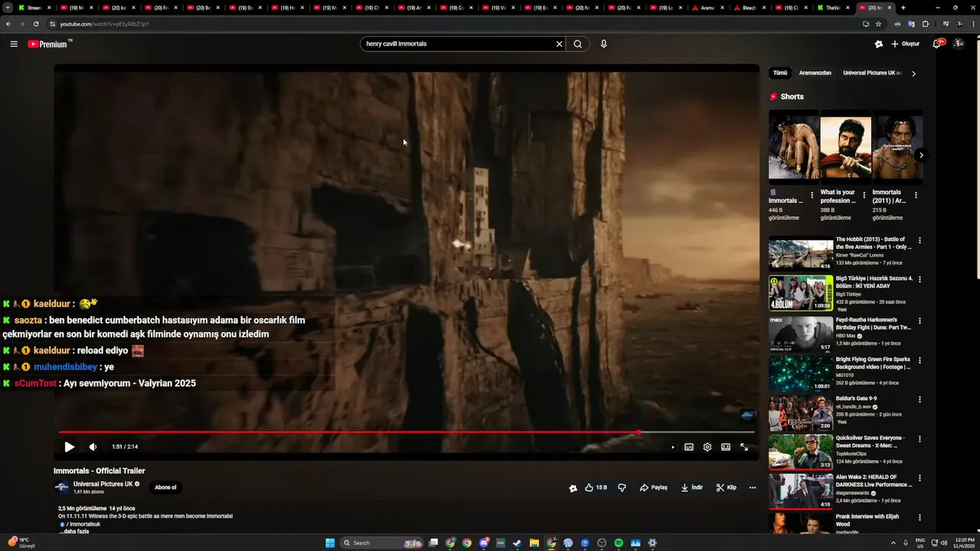Screen dimensions: 980x551
Task: Open video player settings gear
Action: click(x=707, y=447)
